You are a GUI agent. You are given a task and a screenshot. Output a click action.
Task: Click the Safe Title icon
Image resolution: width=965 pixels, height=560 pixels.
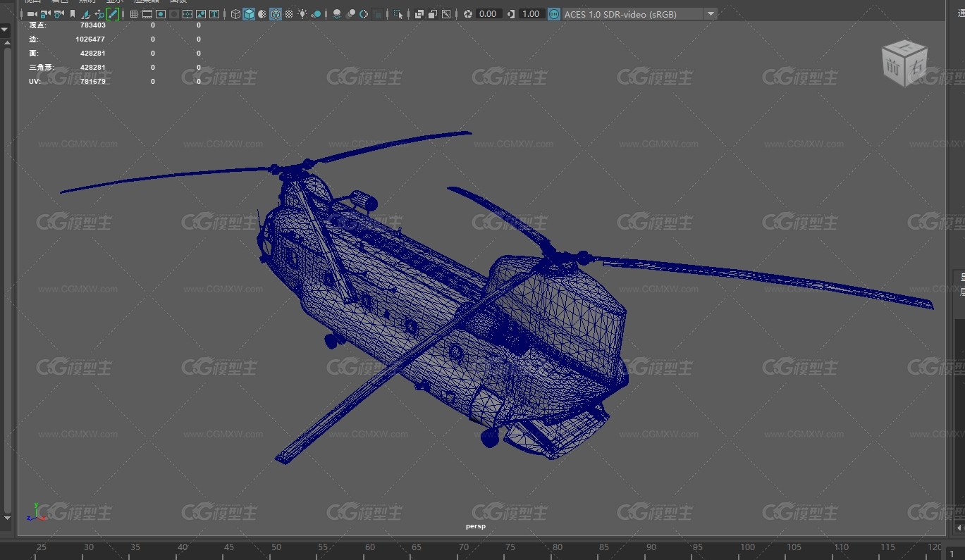tap(214, 14)
